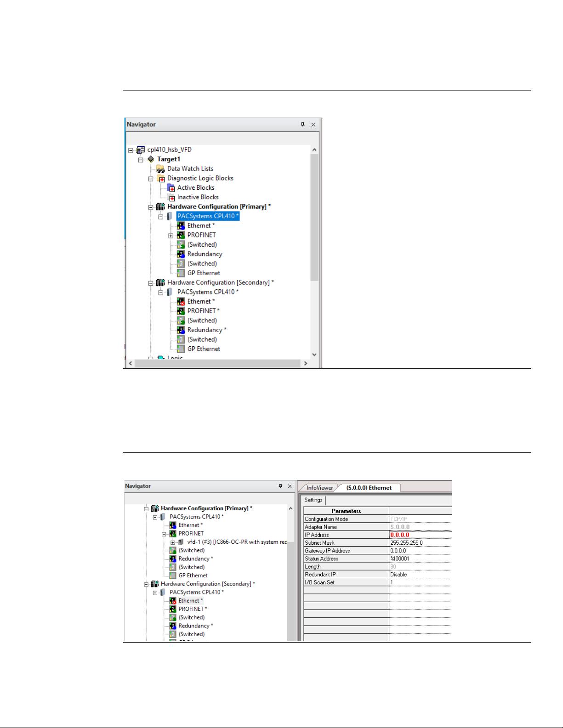Click the Secondary PROFINET port icon in top panel
Image resolution: width=563 pixels, height=728 pixels.
coord(181,311)
